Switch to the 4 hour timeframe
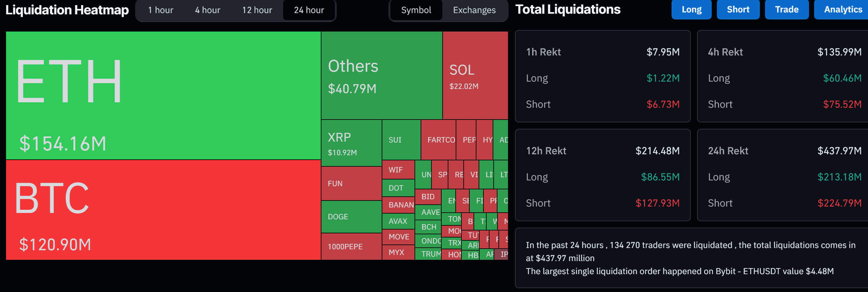This screenshot has height=292, width=868. click(208, 10)
